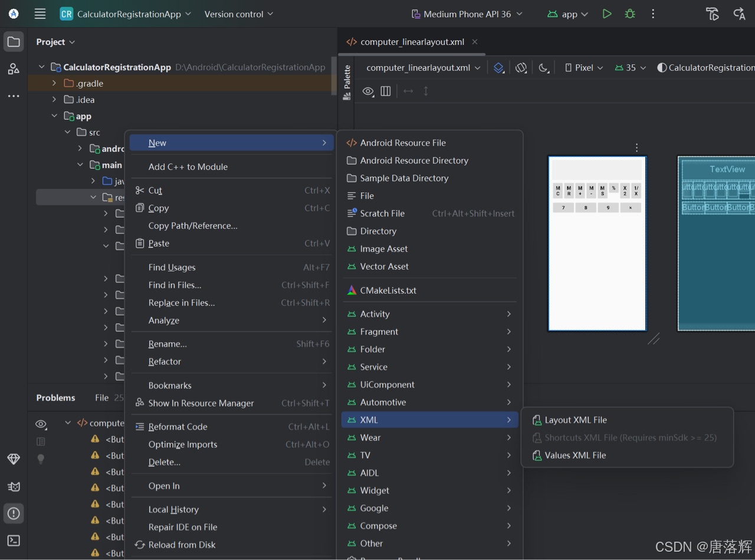This screenshot has height=560, width=755.
Task: Toggle night mode preview with moon icon
Action: [544, 67]
